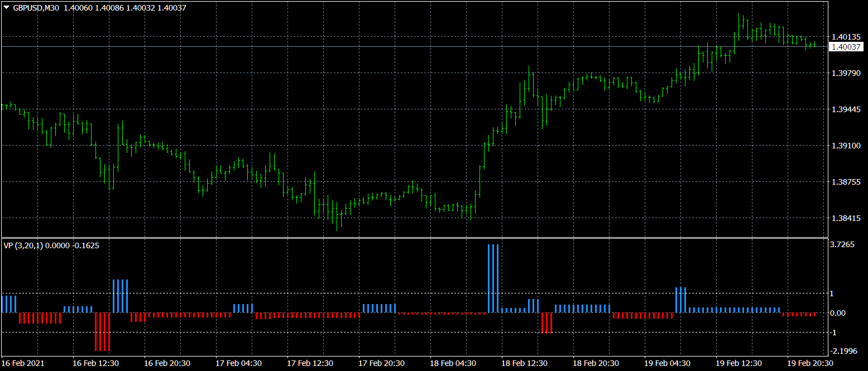Click the 19 Feb 12:30 time label

(x=738, y=363)
